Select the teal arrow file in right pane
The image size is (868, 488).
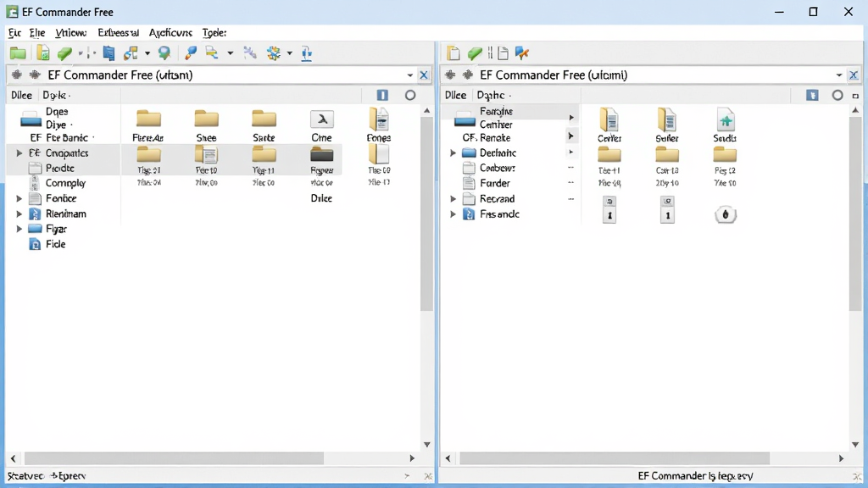pos(726,125)
